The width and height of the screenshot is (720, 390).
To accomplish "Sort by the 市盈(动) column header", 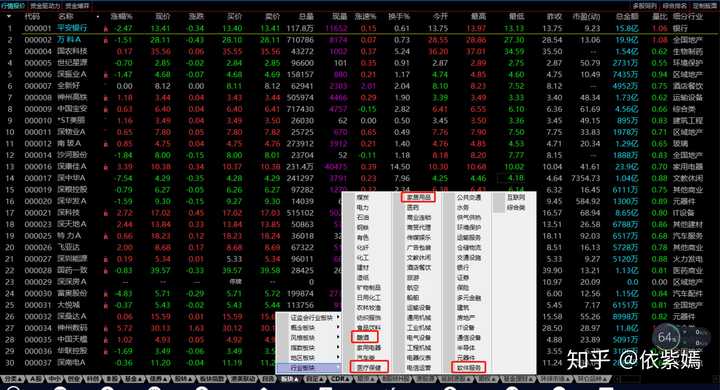I will pyautogui.click(x=586, y=17).
